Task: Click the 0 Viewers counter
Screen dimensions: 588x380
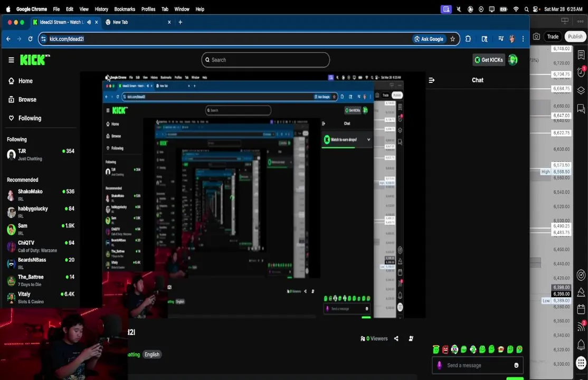Action: coord(374,339)
